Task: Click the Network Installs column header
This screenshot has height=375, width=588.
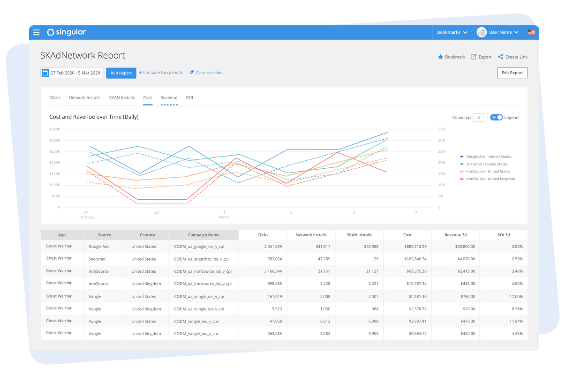Action: 311,235
